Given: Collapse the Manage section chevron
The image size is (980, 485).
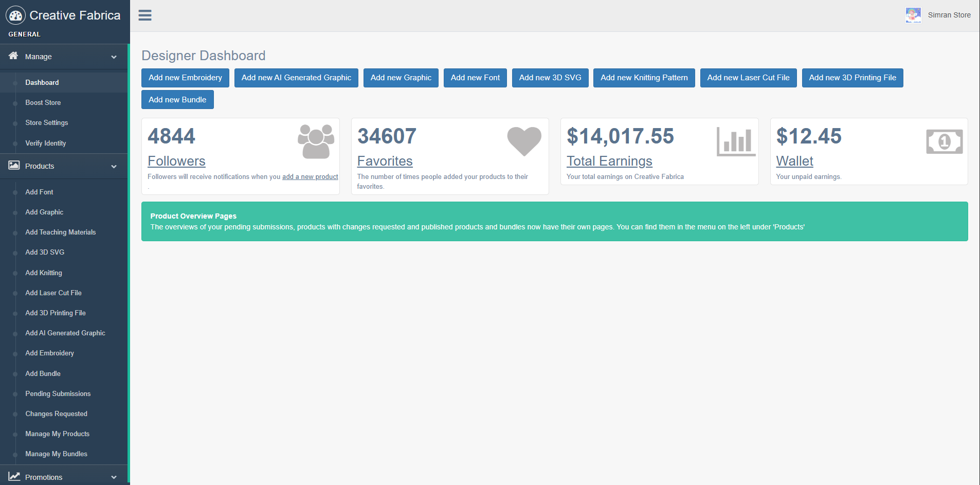Looking at the screenshot, I should pyautogui.click(x=114, y=57).
